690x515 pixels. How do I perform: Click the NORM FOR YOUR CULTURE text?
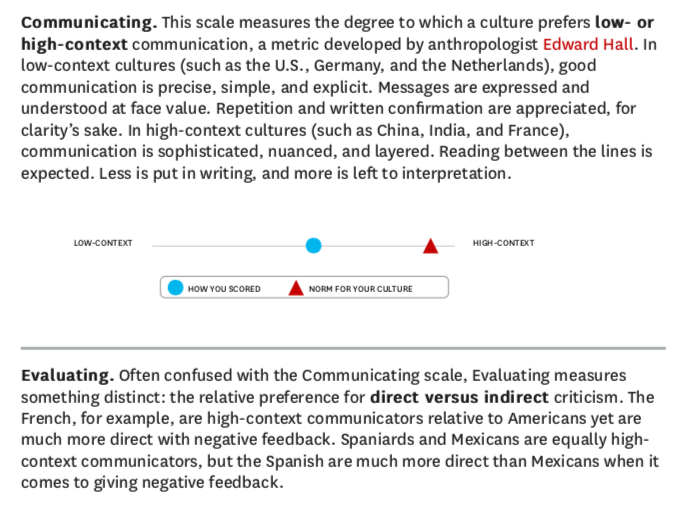(360, 289)
